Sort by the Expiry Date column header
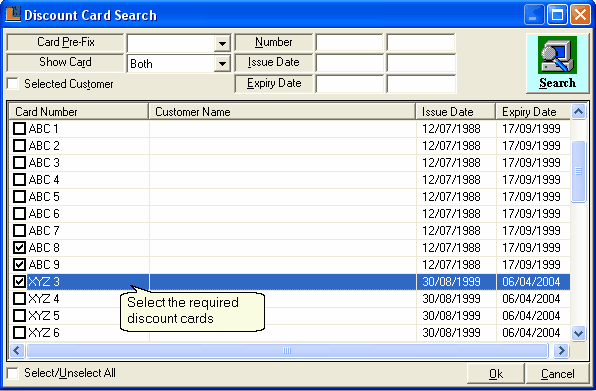The height and width of the screenshot is (391, 596). click(x=533, y=112)
